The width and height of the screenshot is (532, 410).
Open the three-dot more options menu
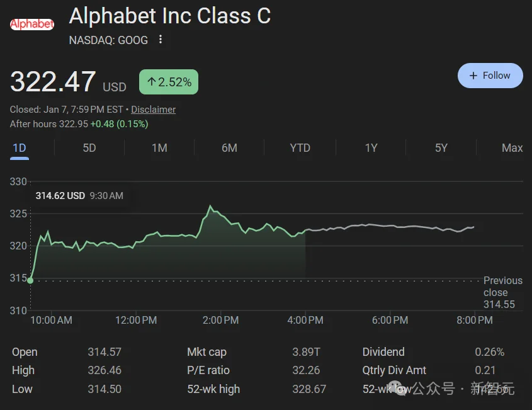click(161, 40)
